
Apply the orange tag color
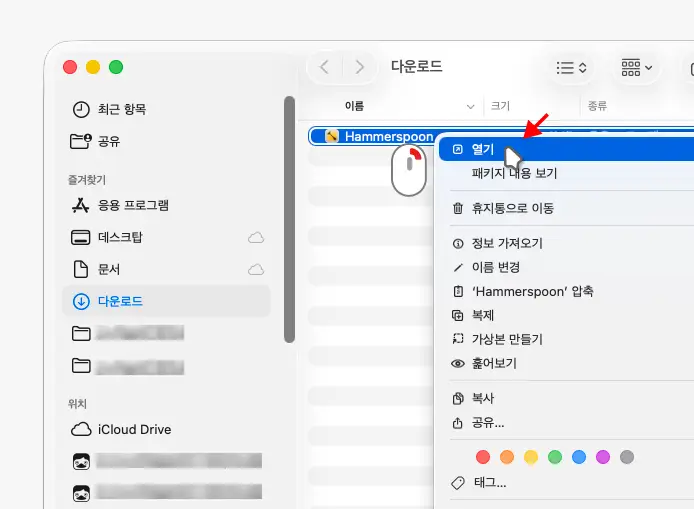point(507,457)
